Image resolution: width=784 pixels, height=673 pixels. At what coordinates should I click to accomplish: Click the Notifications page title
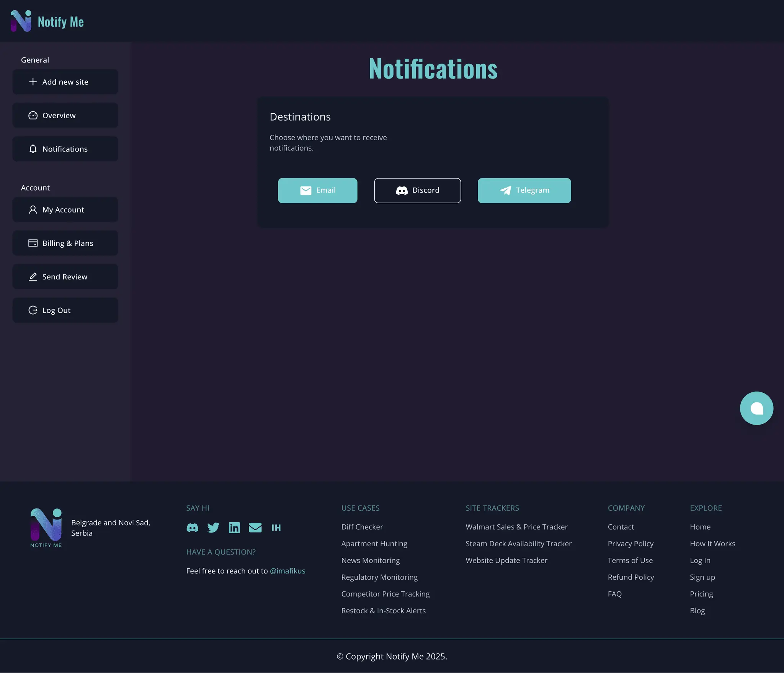click(433, 69)
